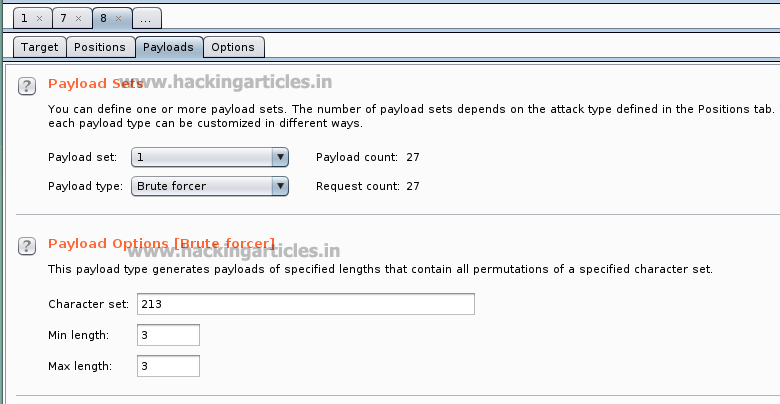Switch to the Options tab
Image resolution: width=780 pixels, height=404 pixels.
[x=233, y=47]
